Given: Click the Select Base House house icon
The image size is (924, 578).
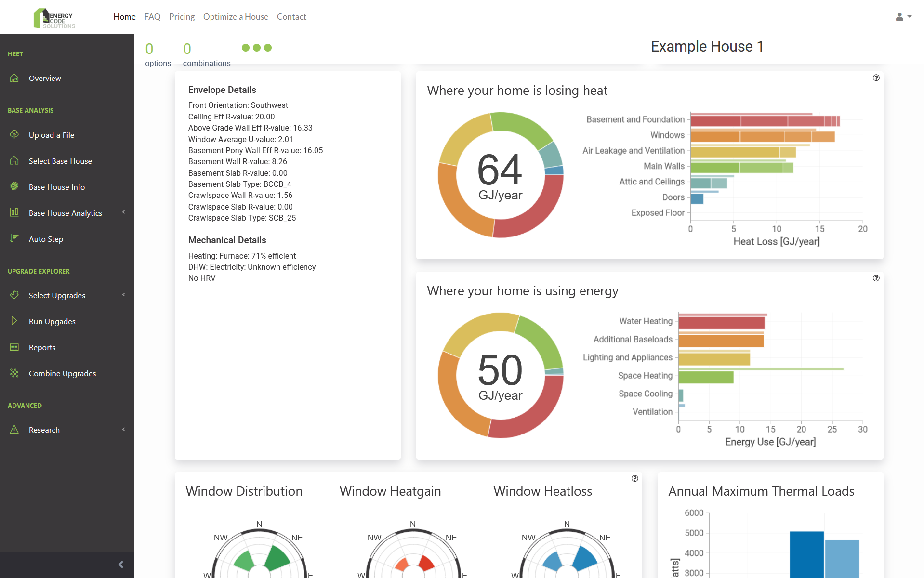Looking at the screenshot, I should click(x=14, y=161).
